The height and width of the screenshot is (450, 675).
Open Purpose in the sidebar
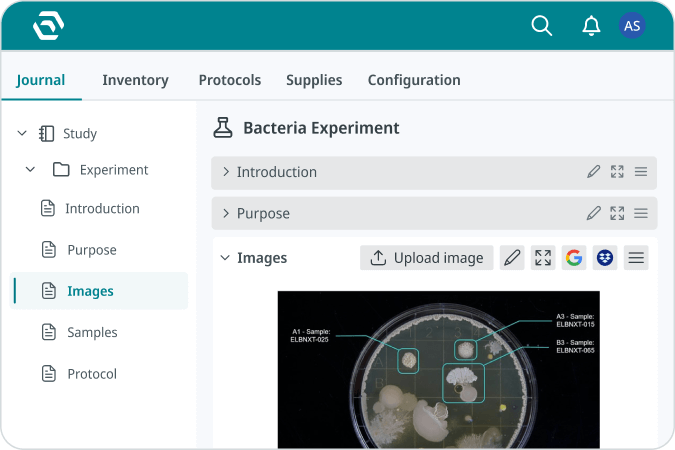92,250
